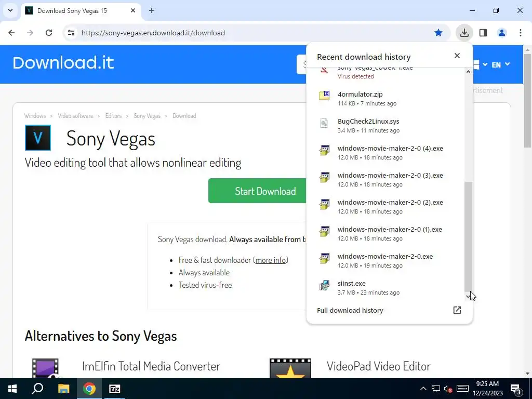Image resolution: width=532 pixels, height=399 pixels.
Task: Open site information icon in address bar
Action: 71,33
